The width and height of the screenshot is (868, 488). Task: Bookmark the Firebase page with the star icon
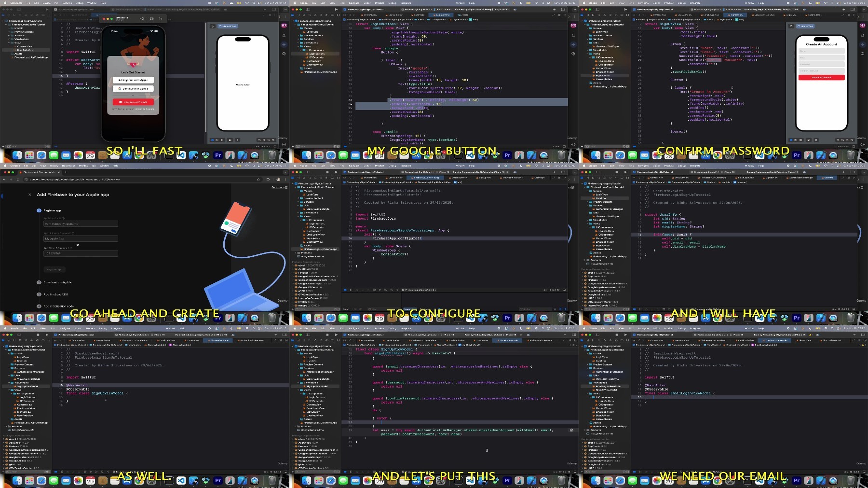click(258, 180)
